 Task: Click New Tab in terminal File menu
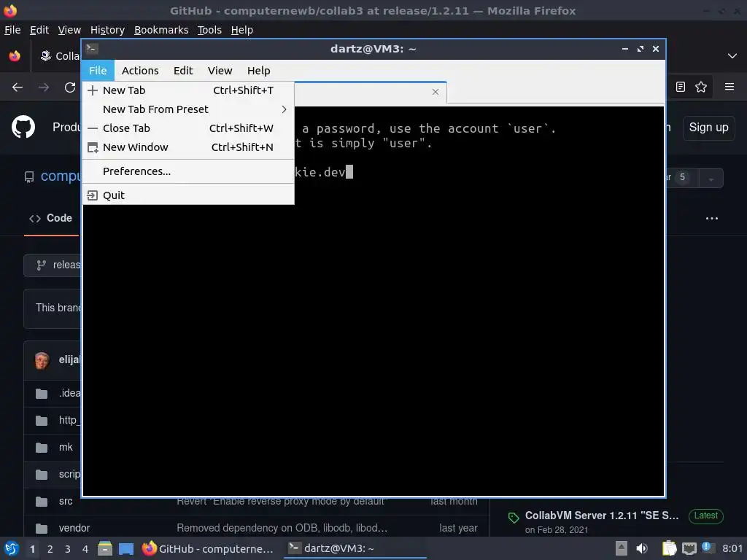pos(188,90)
